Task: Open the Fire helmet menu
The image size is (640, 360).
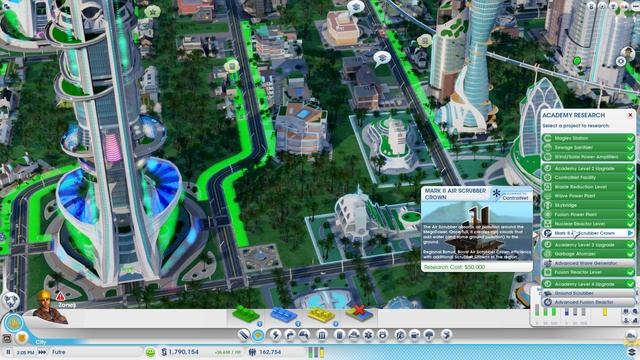Action: [354, 335]
